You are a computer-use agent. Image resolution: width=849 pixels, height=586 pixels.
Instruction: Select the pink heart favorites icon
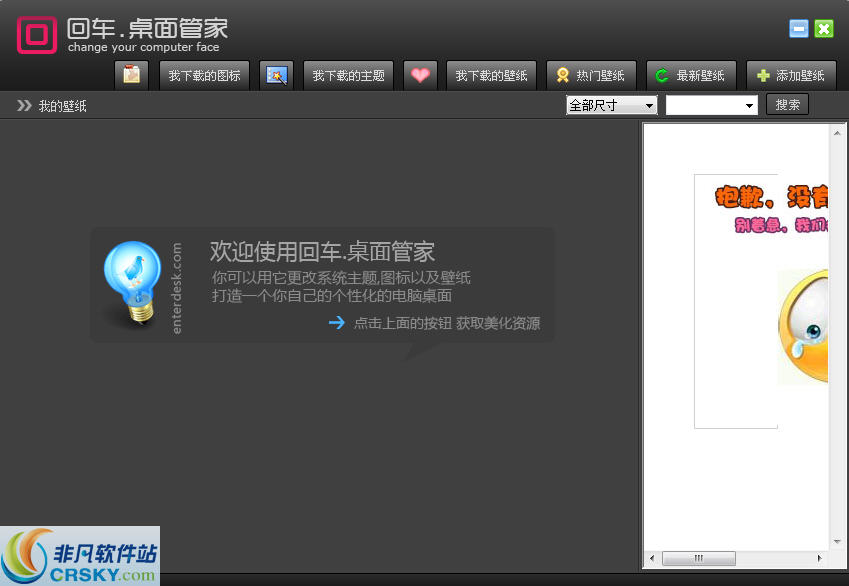pyautogui.click(x=420, y=74)
